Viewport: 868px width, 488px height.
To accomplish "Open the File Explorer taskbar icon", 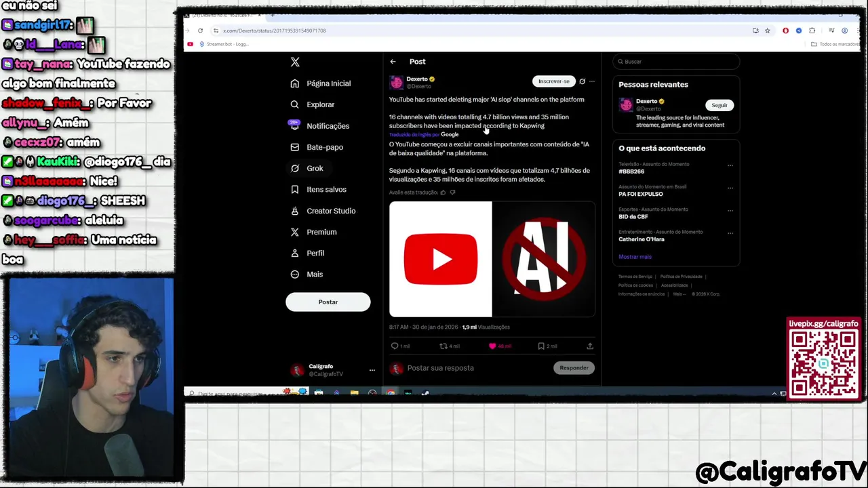I will (354, 393).
